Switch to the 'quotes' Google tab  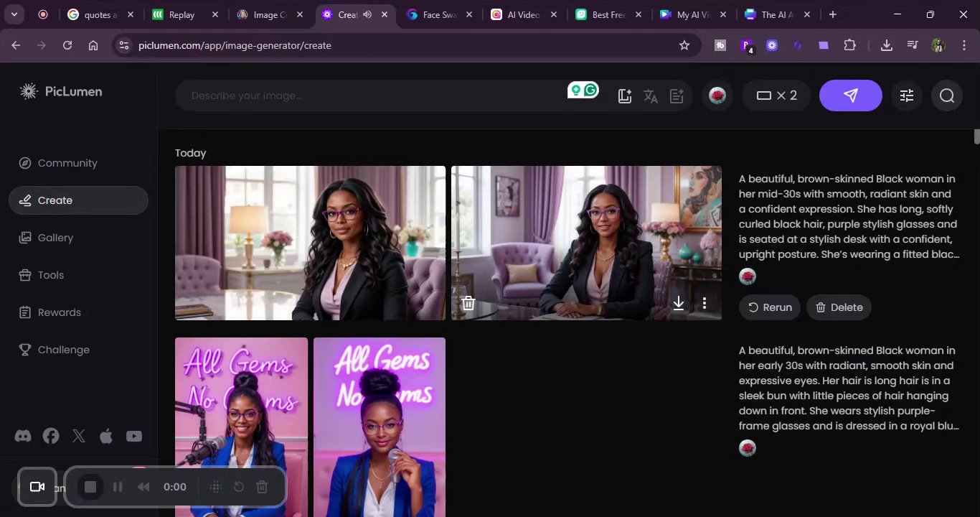pyautogui.click(x=100, y=14)
